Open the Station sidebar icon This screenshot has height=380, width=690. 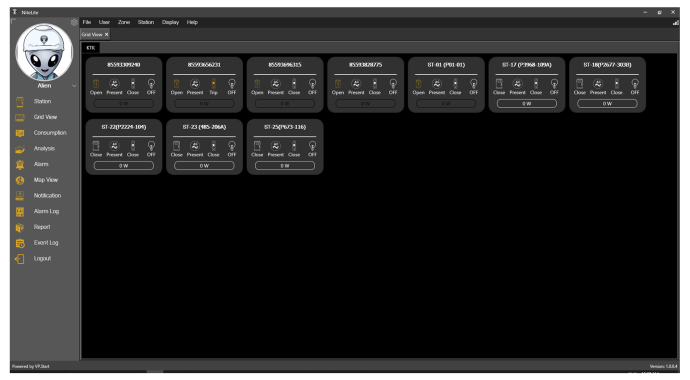click(x=20, y=102)
